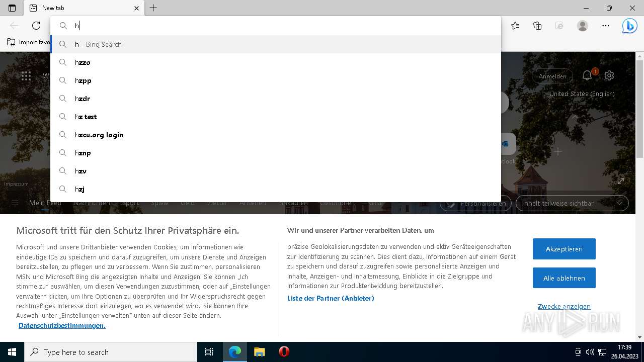Open Liste der Partner (Anbieter) link
Image resolution: width=644 pixels, height=362 pixels.
(331, 298)
